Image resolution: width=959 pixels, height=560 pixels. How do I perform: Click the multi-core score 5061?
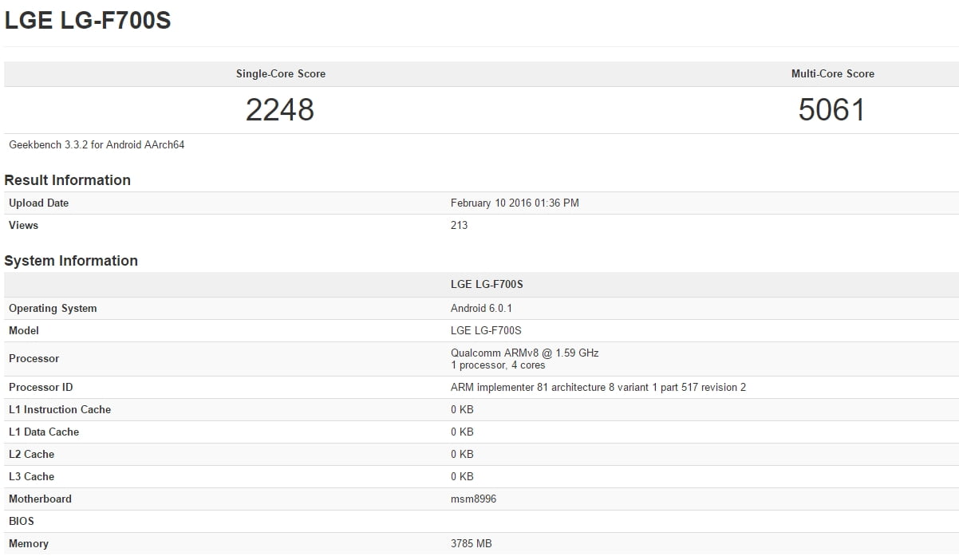tap(833, 110)
